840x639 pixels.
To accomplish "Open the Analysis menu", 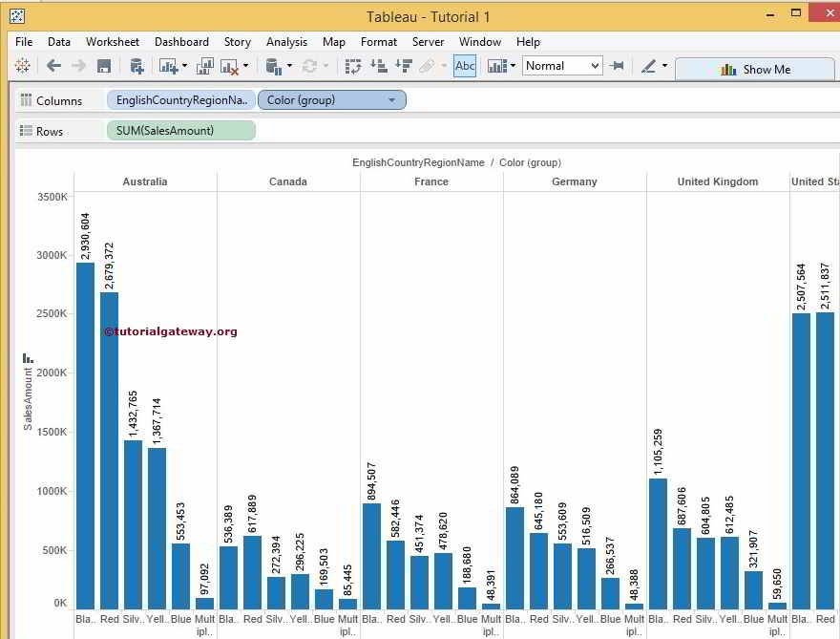I will (x=286, y=42).
